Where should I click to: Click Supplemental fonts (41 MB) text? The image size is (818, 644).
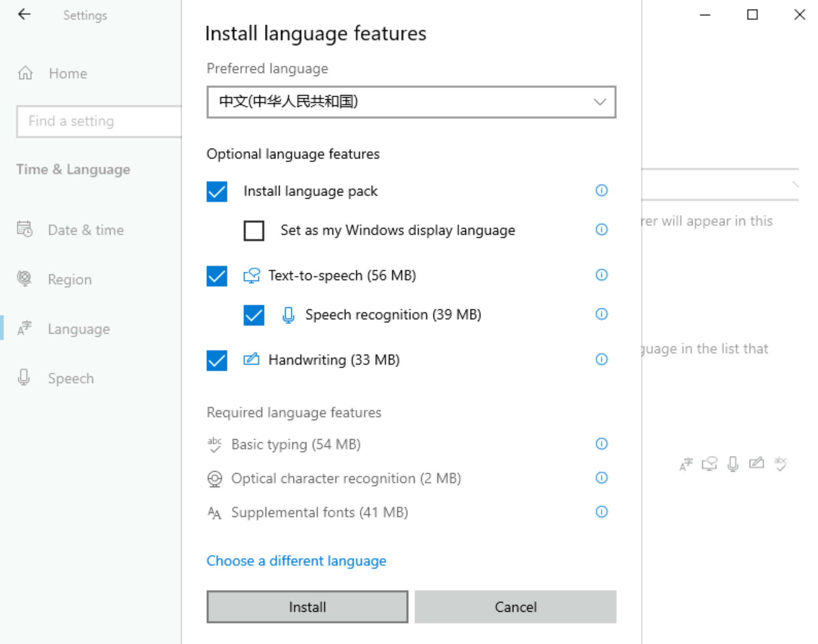[x=320, y=512]
